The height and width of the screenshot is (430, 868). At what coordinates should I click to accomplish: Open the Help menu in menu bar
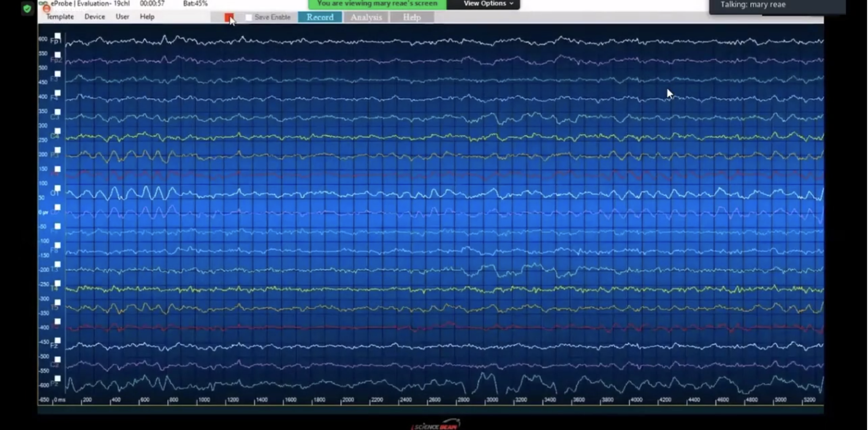pos(147,17)
